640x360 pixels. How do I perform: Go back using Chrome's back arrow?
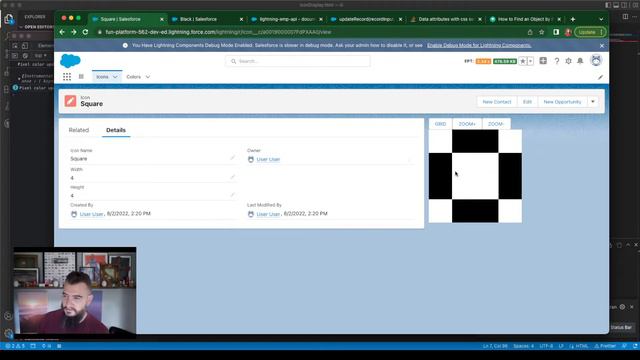62,32
